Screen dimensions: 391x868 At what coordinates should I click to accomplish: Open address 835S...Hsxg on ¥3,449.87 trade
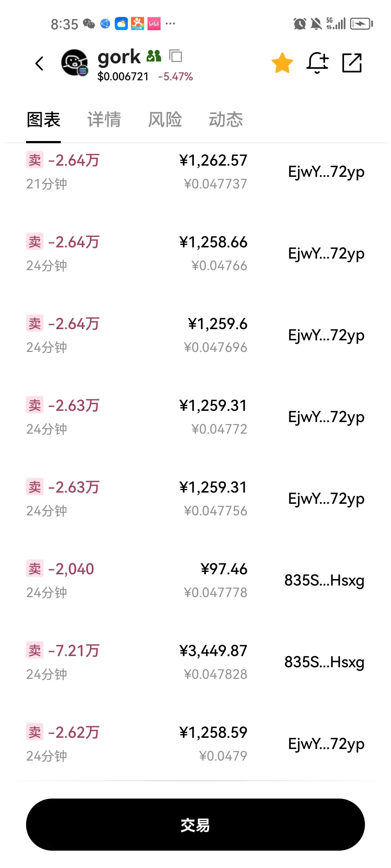tap(324, 662)
